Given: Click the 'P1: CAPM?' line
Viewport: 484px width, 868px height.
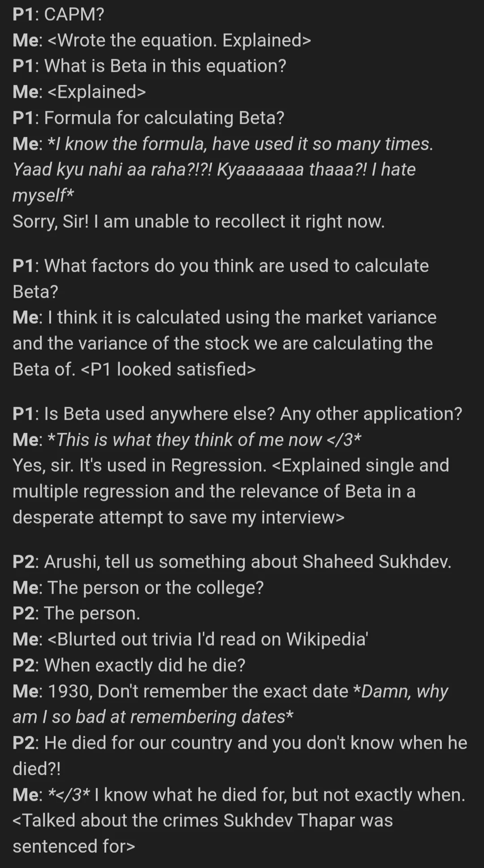Looking at the screenshot, I should [x=58, y=14].
